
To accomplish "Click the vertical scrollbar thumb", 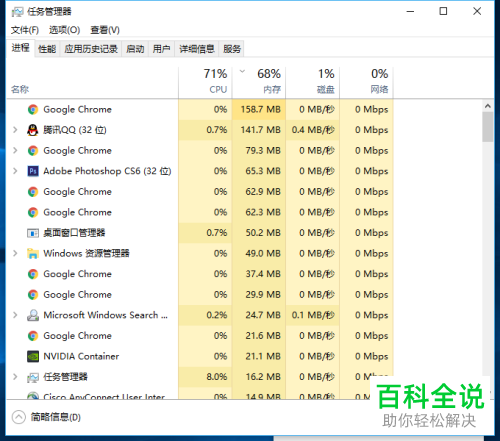I will tap(488, 127).
